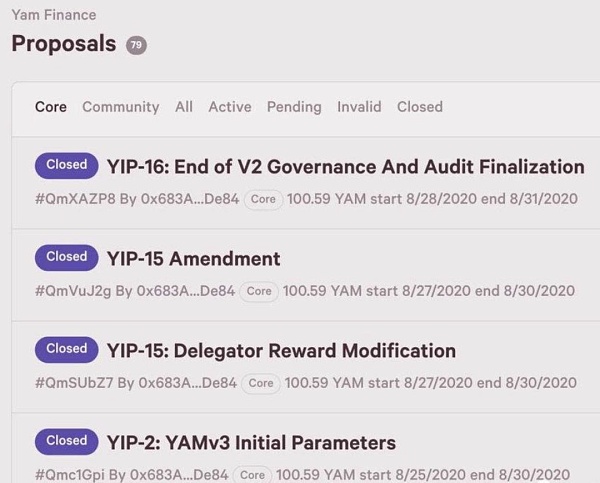Screen dimensions: 600x483
Task: Click the Core tag under YIP-16
Action: (x=263, y=199)
